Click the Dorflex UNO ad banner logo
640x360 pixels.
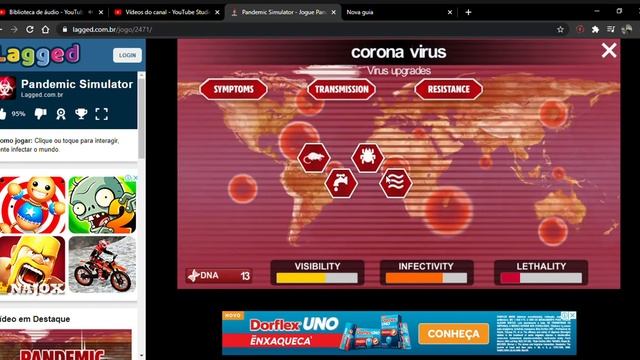click(294, 325)
